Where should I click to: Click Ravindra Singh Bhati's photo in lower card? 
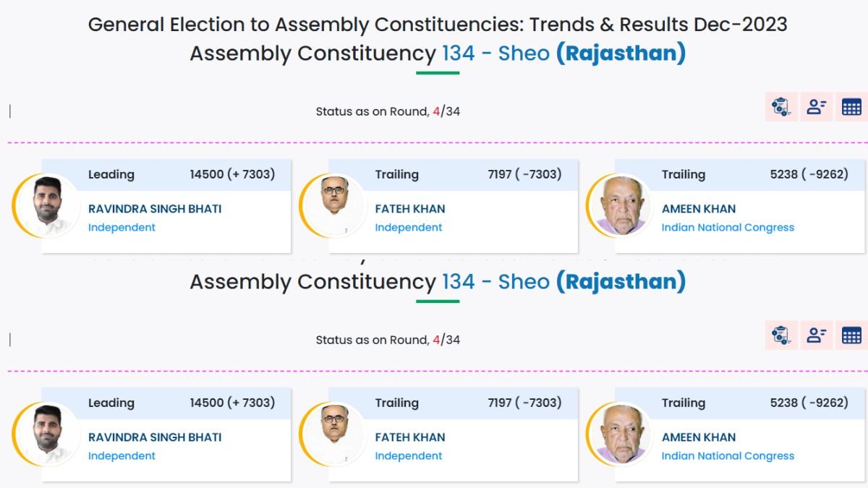(x=48, y=435)
